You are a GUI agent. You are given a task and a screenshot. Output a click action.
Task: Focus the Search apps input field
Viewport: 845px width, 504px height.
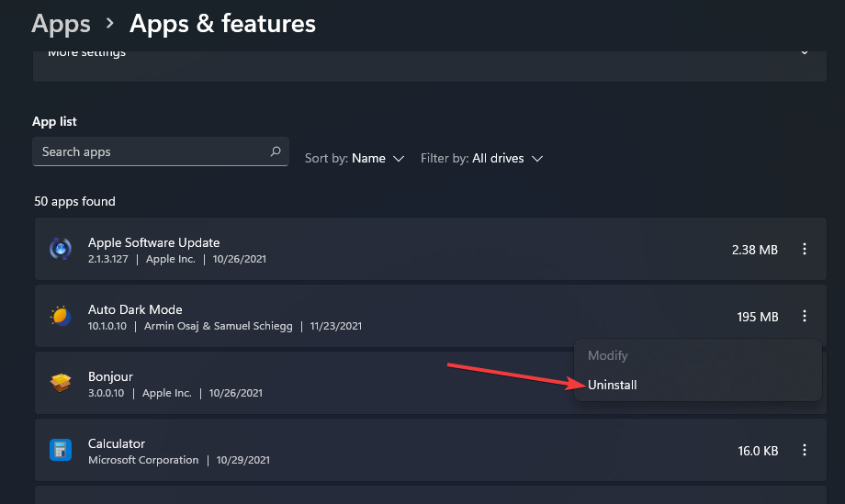161,151
